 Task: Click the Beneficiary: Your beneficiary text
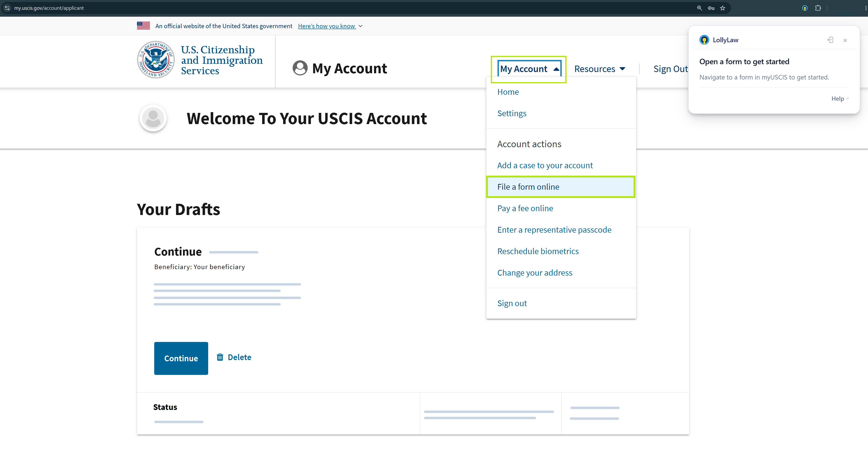pyautogui.click(x=200, y=267)
